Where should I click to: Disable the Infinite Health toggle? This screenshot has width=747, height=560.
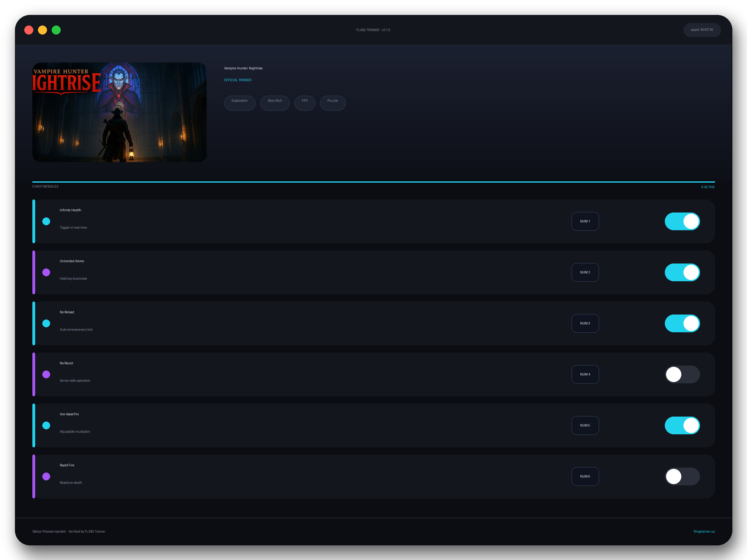pos(682,222)
